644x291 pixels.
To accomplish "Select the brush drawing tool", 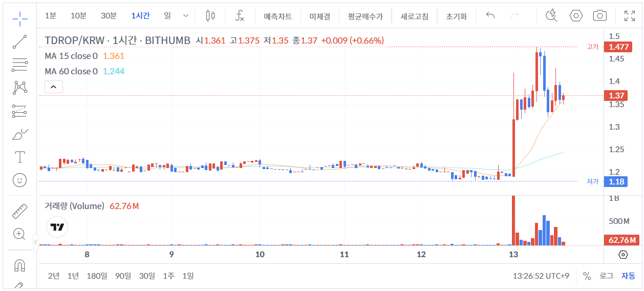I will (x=20, y=134).
